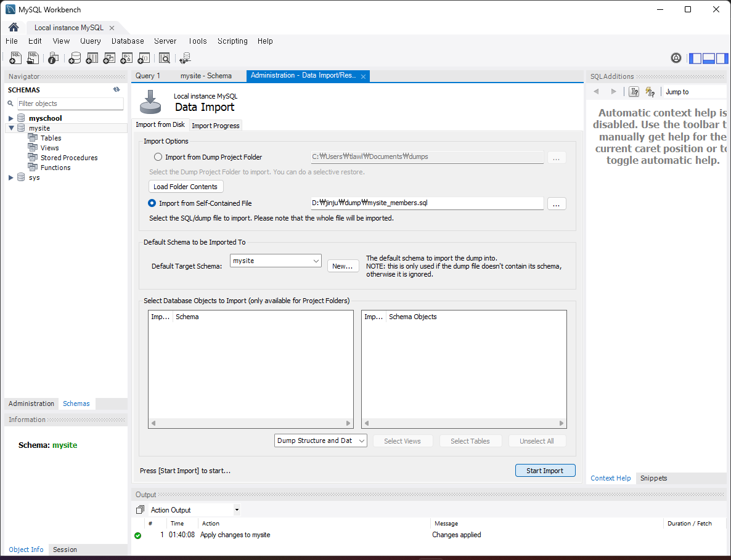Click the myschool database icon
Image resolution: width=731 pixels, height=560 pixels.
tap(21, 118)
